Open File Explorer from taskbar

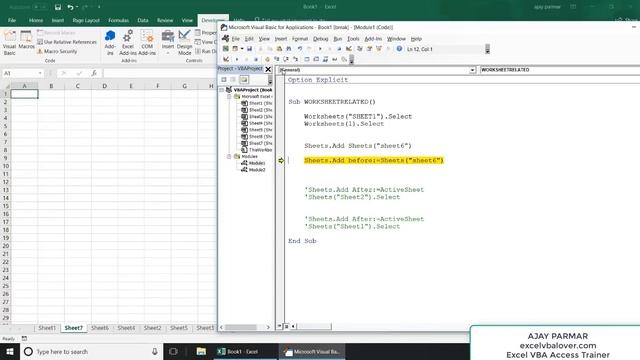click(x=201, y=351)
